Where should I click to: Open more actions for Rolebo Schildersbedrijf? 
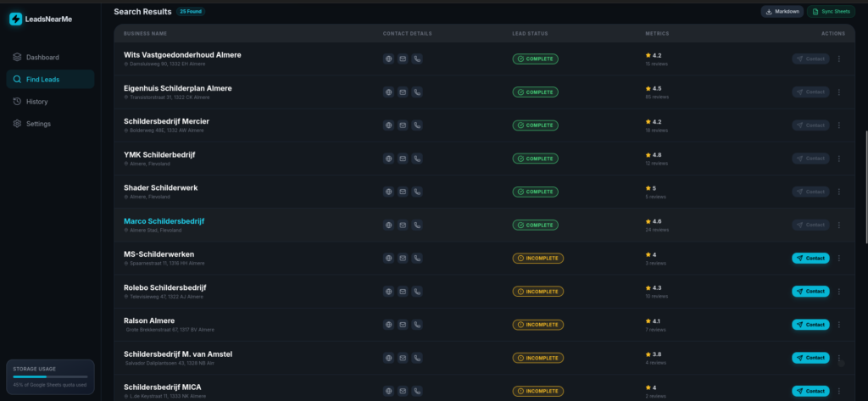(838, 292)
